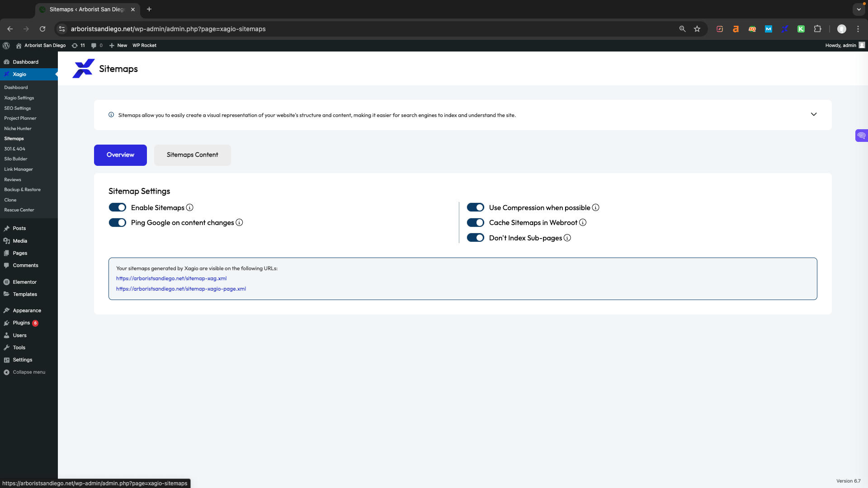The height and width of the screenshot is (488, 868).
Task: Select the Xagio sidebar menu
Action: click(x=29, y=74)
